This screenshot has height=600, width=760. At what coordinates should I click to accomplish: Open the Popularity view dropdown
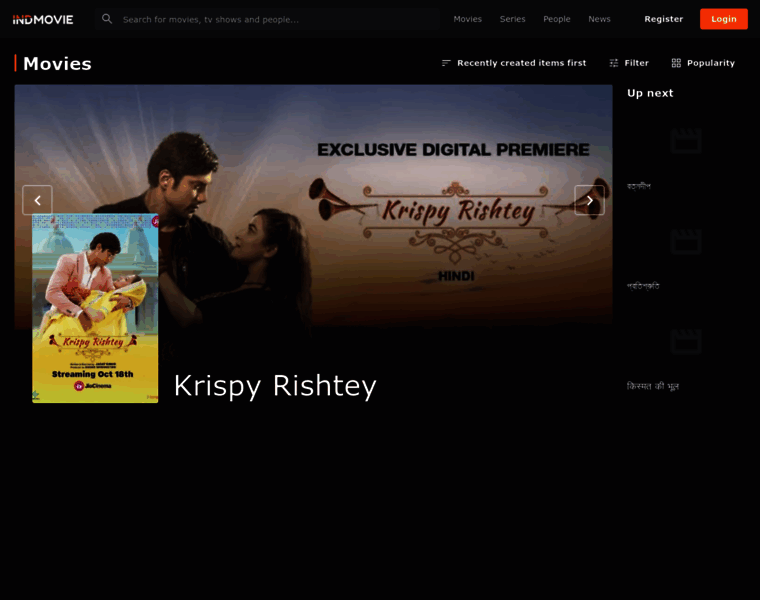703,63
